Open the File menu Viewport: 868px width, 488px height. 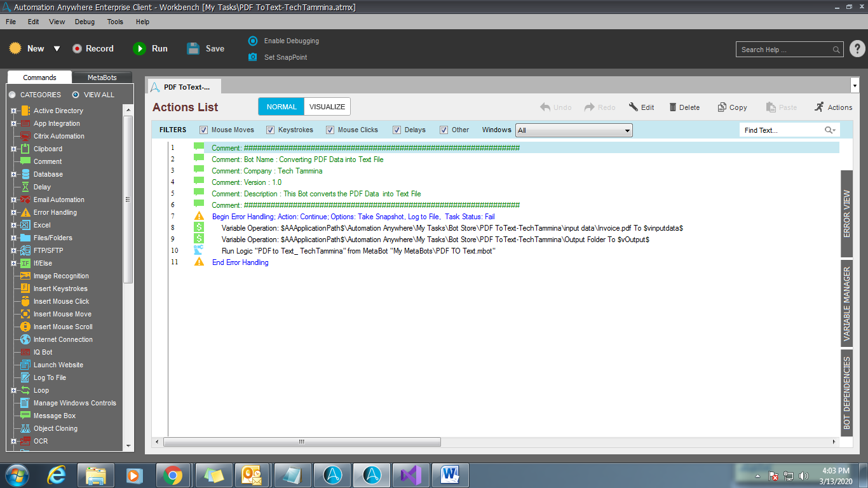click(11, 22)
